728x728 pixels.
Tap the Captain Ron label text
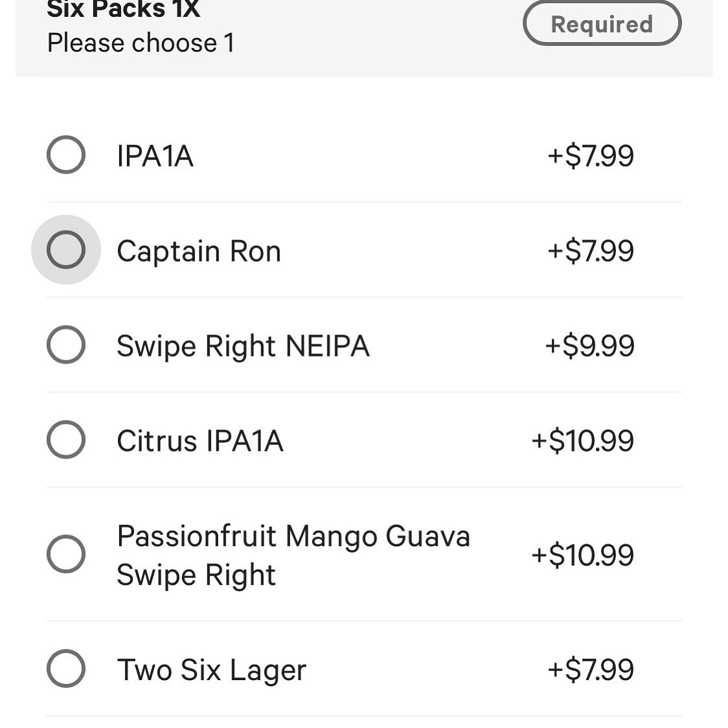199,251
